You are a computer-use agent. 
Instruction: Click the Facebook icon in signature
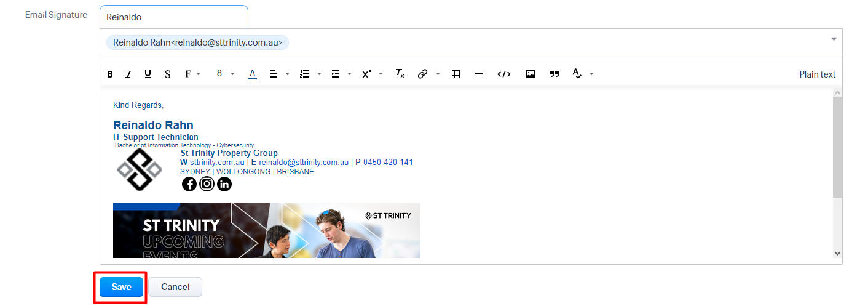(189, 183)
